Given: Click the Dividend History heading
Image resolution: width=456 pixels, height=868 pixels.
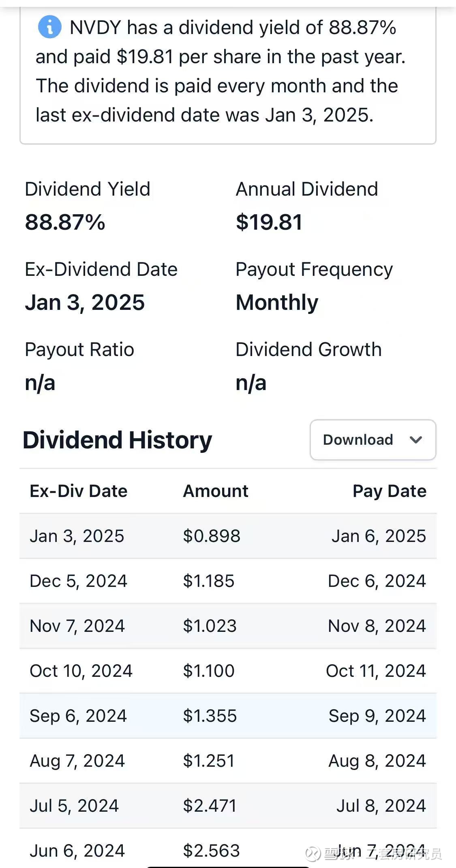Looking at the screenshot, I should tap(118, 440).
